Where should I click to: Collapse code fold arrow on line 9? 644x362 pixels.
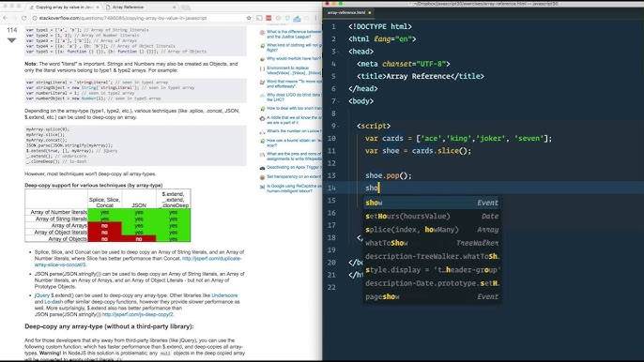tap(339, 126)
